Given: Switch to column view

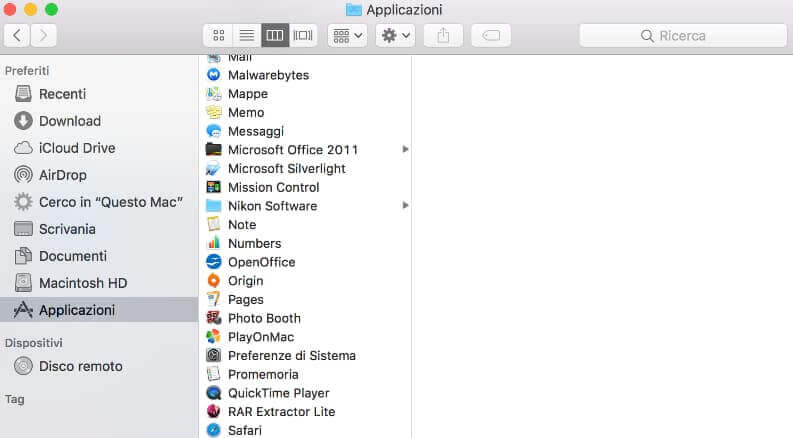Looking at the screenshot, I should (275, 35).
